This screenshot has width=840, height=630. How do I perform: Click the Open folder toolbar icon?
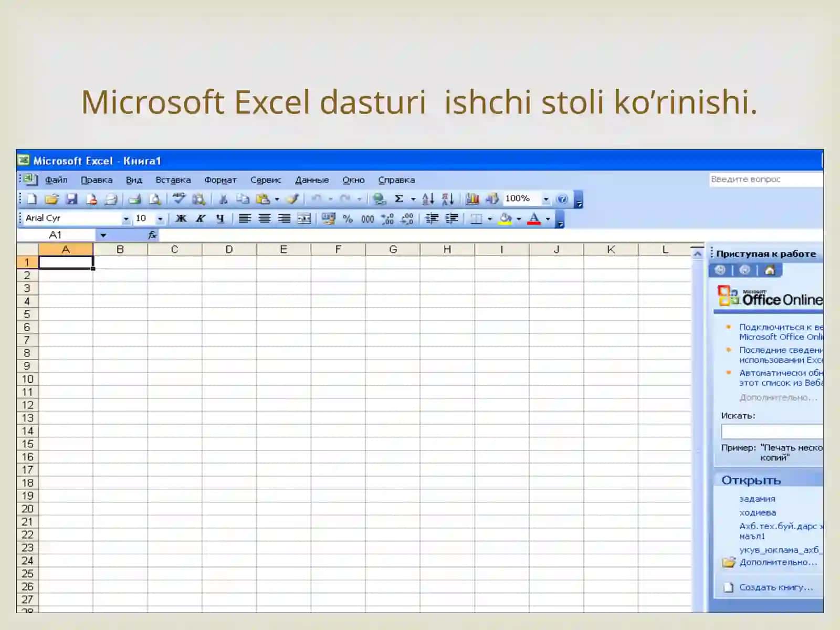point(51,199)
